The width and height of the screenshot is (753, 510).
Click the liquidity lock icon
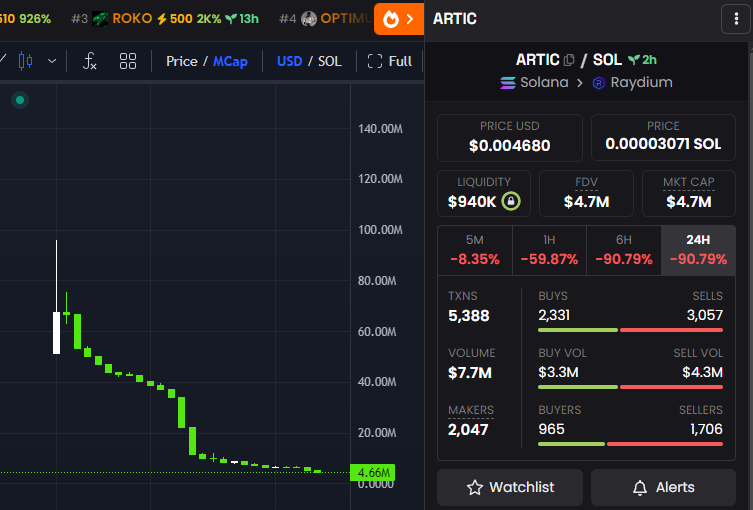[511, 201]
